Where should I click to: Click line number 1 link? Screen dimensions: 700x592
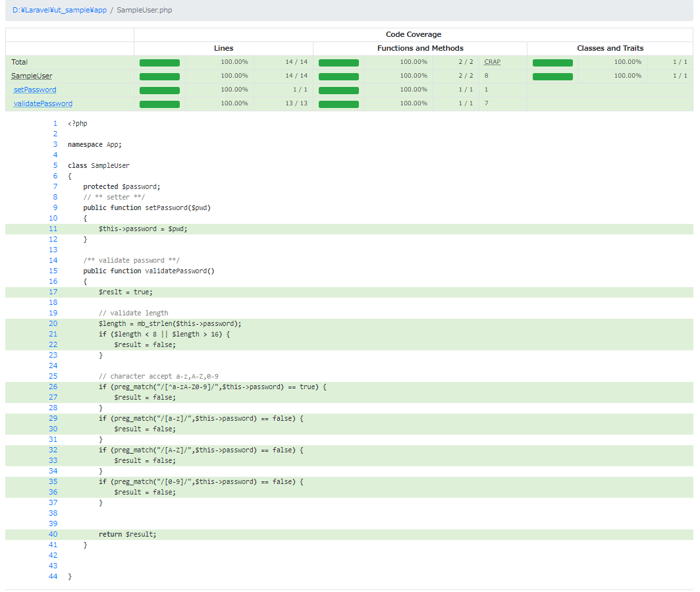[x=55, y=123]
